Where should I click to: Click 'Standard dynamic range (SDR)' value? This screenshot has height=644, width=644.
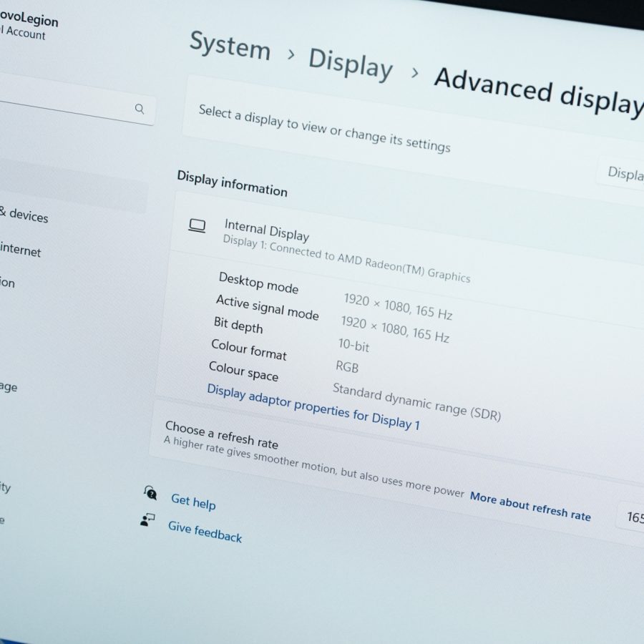pyautogui.click(x=417, y=401)
